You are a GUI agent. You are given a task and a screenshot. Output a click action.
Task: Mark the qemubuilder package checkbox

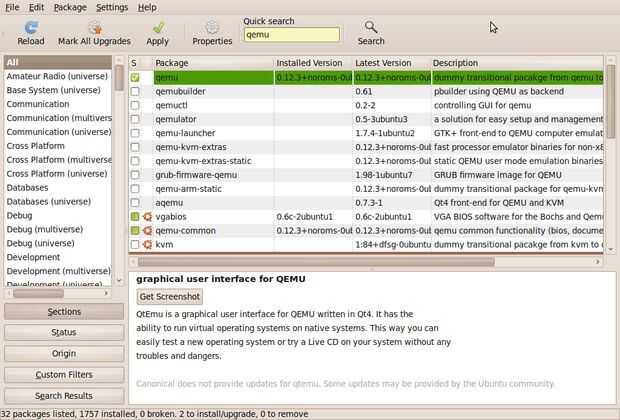pyautogui.click(x=135, y=91)
